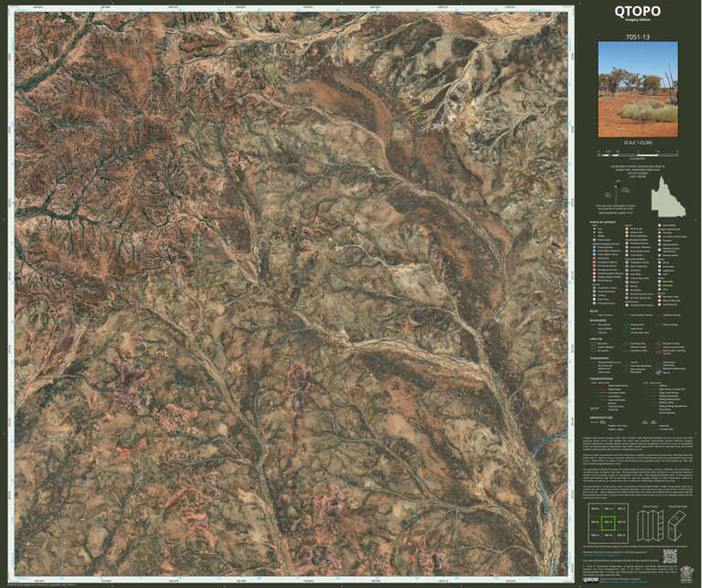Click the National Park boundary symbol
Image resolution: width=702 pixels, height=588 pixels.
coord(626,325)
